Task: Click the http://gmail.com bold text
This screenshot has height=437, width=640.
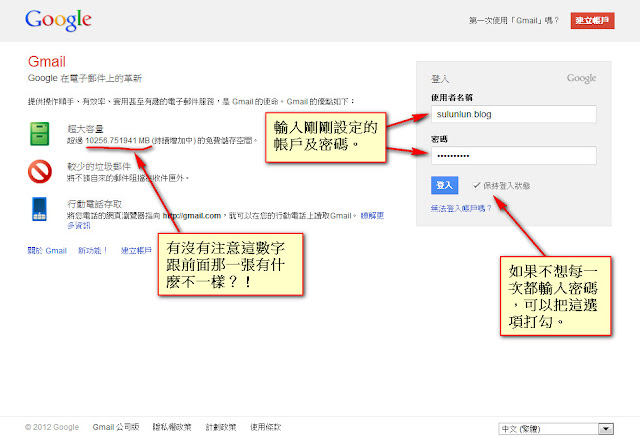Action: click(x=192, y=215)
